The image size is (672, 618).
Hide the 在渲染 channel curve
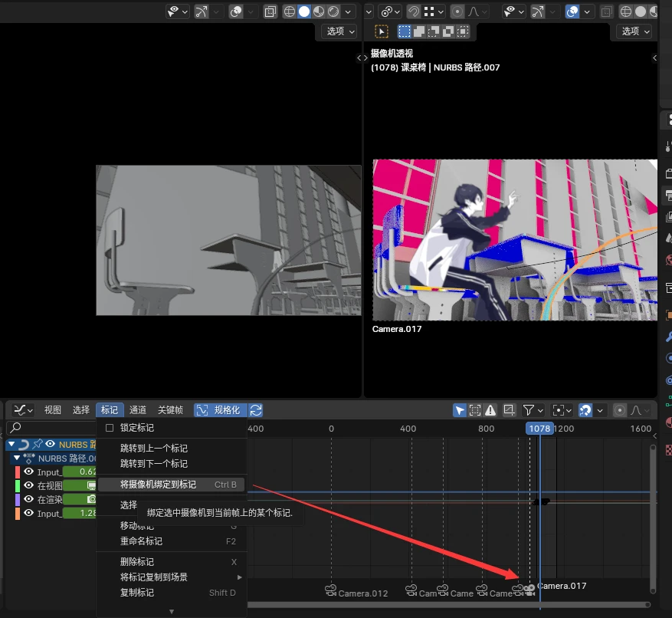coord(28,499)
